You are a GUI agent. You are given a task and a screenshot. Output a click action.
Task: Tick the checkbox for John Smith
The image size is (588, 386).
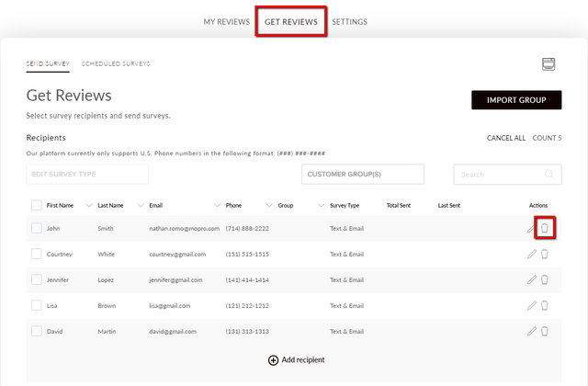37,228
